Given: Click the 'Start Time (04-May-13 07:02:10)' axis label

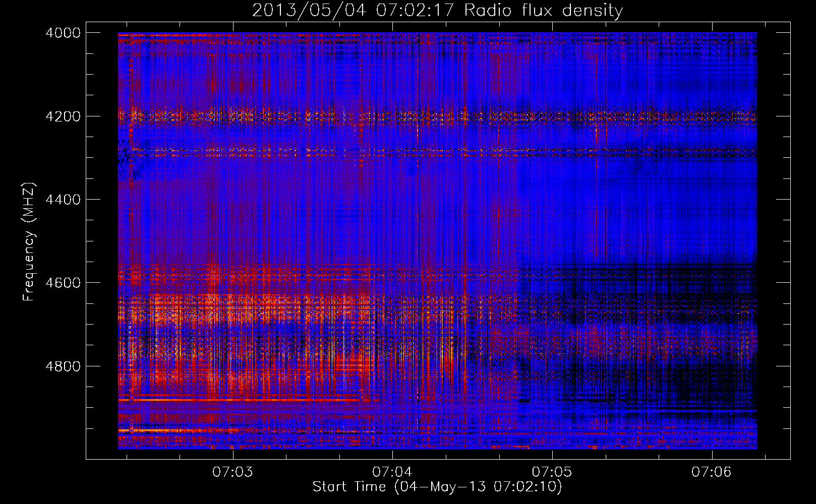Looking at the screenshot, I should (437, 487).
